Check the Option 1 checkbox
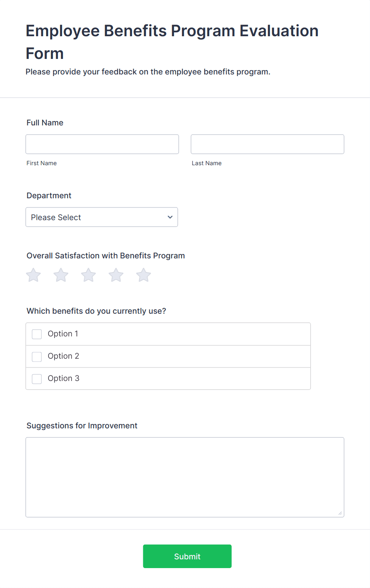 (x=37, y=334)
